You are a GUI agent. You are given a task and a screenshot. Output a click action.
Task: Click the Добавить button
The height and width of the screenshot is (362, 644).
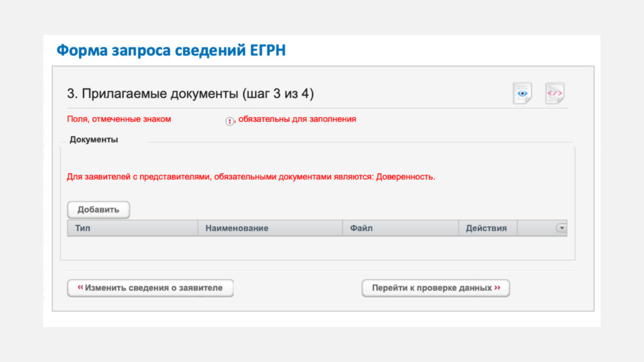(x=99, y=210)
